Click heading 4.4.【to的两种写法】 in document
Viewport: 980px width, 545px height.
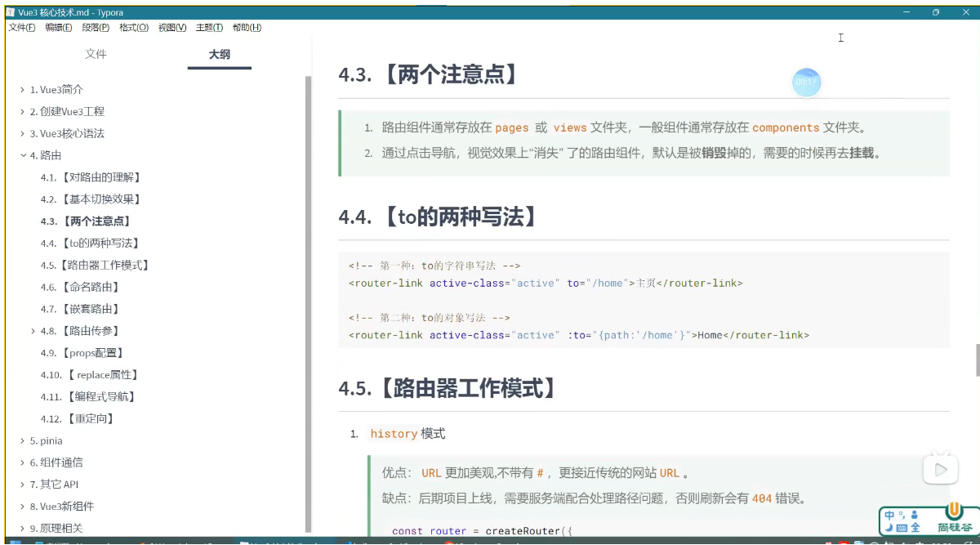pos(439,217)
